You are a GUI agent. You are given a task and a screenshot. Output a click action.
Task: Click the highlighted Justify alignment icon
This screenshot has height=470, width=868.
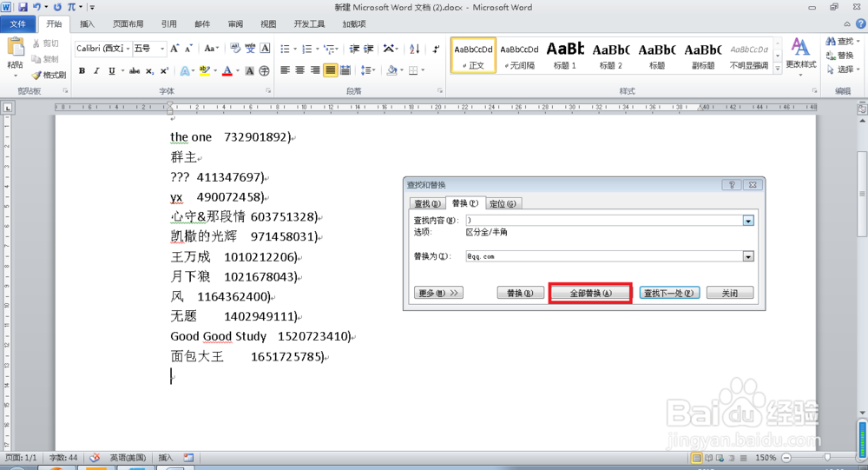[331, 70]
